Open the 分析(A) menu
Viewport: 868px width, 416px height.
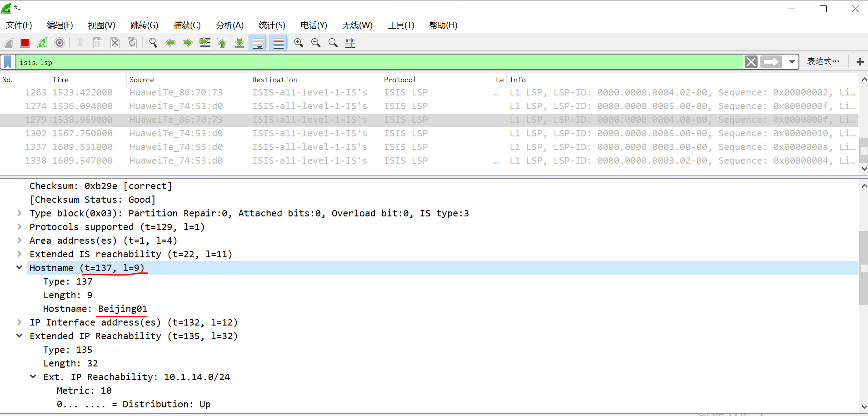(x=230, y=25)
